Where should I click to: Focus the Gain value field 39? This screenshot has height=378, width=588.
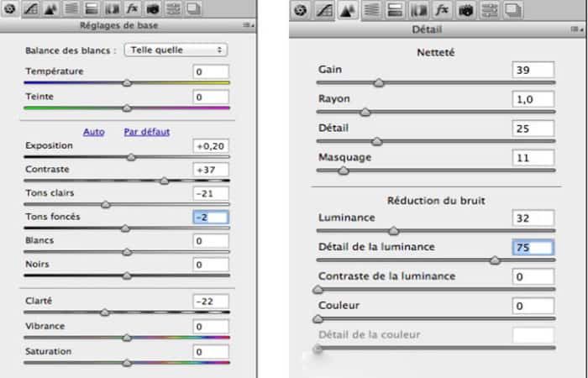pyautogui.click(x=533, y=70)
